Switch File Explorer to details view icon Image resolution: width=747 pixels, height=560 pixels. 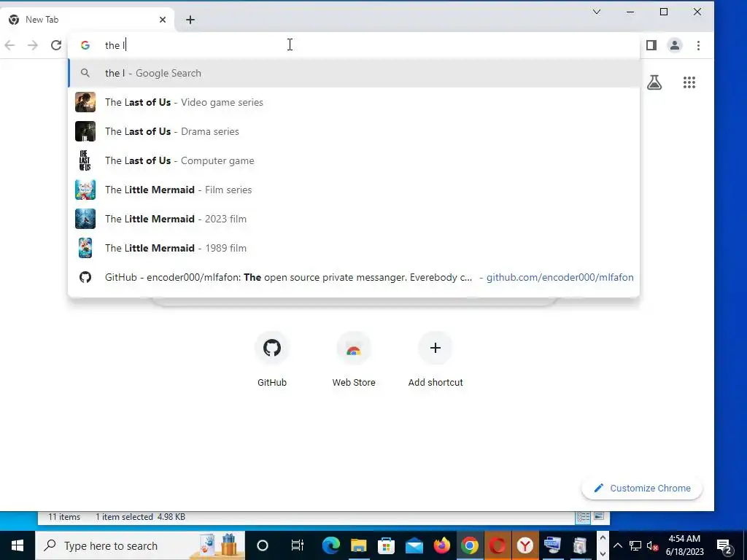coord(583,517)
